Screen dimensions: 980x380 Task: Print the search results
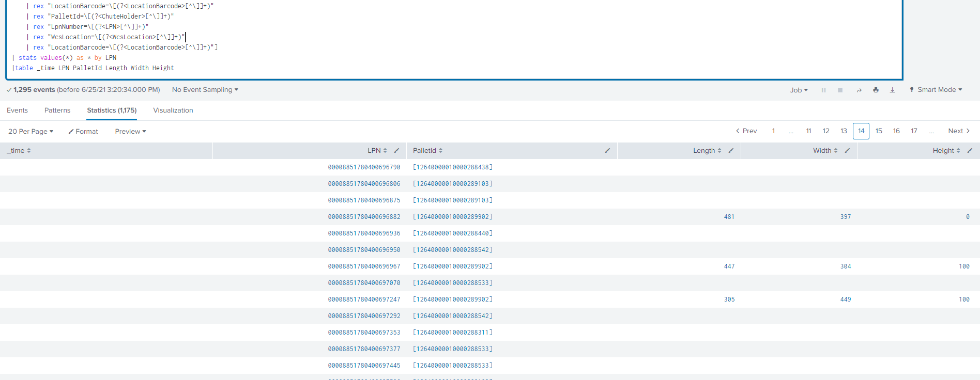pos(876,90)
